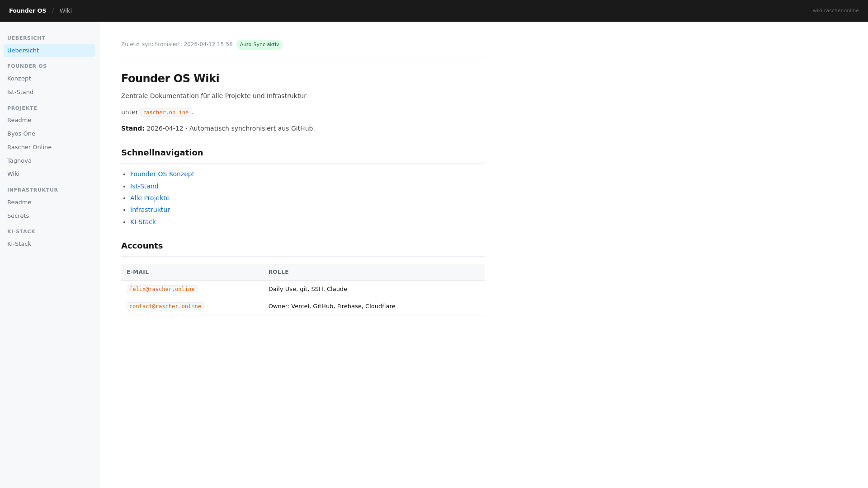Viewport: 868px width, 488px height.
Task: Open Readme under the Projekte section
Action: [x=49, y=120]
